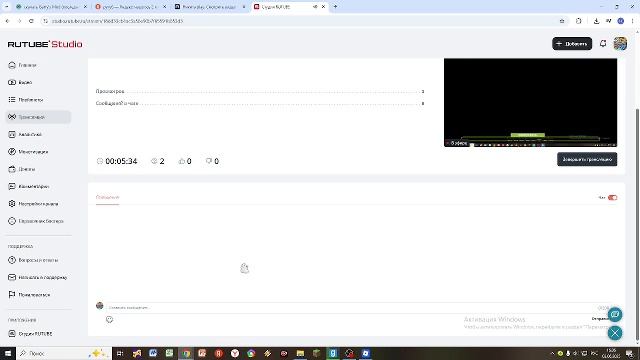This screenshot has height=360, width=640.
Task: Open the channel avatar menu
Action: tap(620, 43)
